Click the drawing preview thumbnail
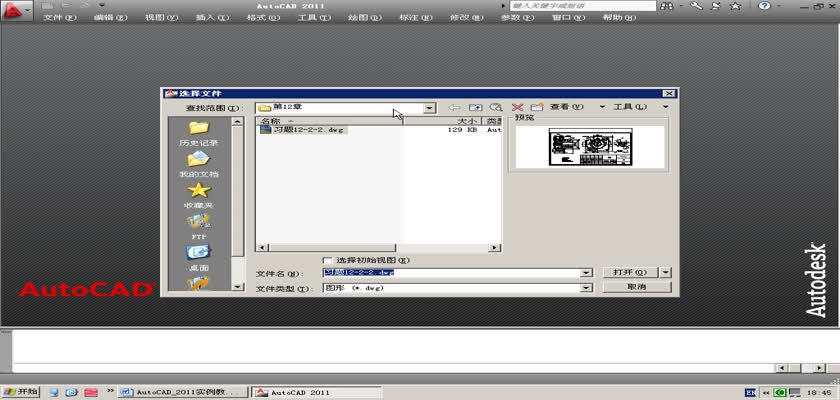Screen dimensions: 840x400 click(x=590, y=147)
